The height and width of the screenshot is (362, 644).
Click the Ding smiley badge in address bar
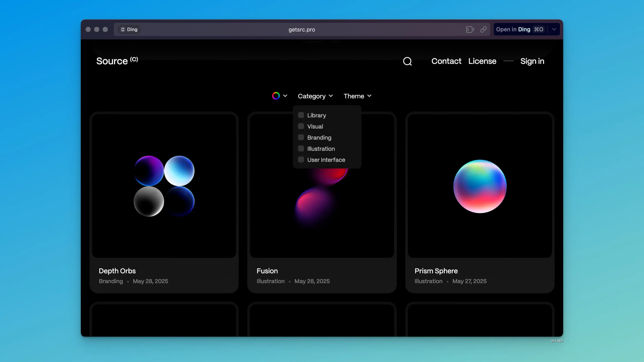coord(129,29)
